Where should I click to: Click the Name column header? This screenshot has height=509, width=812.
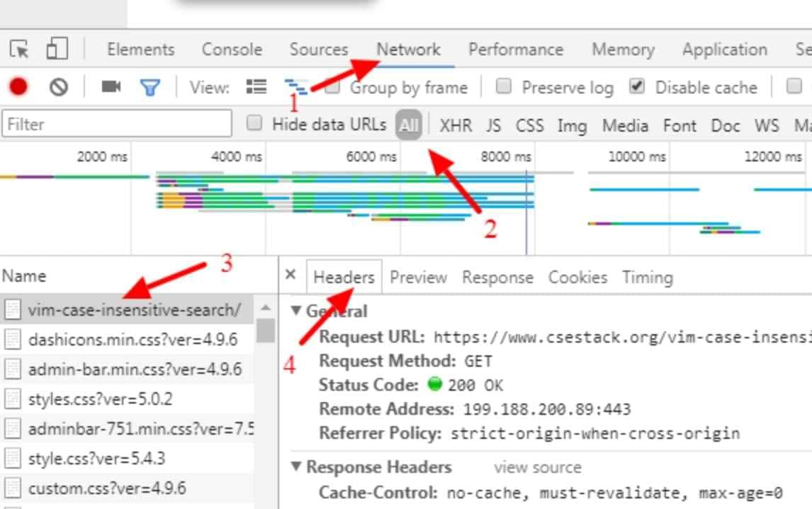point(24,275)
